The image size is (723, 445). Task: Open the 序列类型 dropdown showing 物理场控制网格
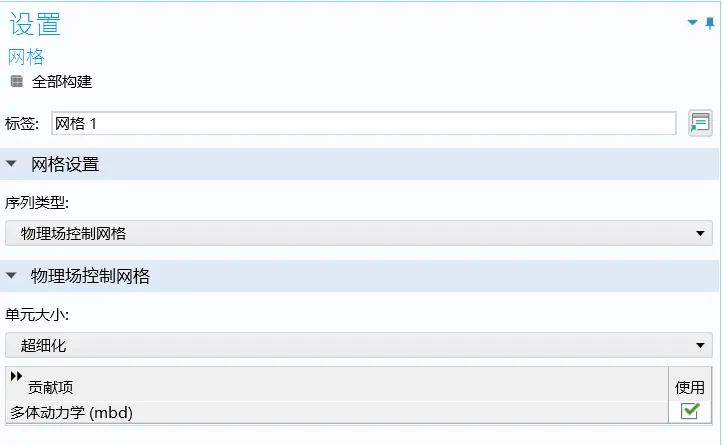pos(359,233)
